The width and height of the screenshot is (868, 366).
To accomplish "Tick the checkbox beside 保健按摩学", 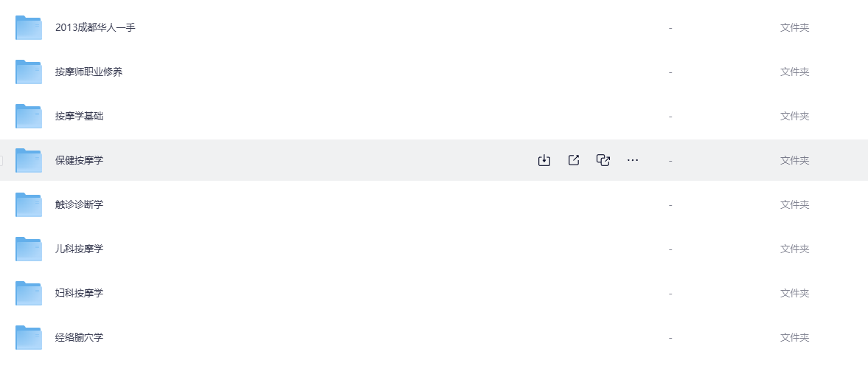I will point(1,160).
